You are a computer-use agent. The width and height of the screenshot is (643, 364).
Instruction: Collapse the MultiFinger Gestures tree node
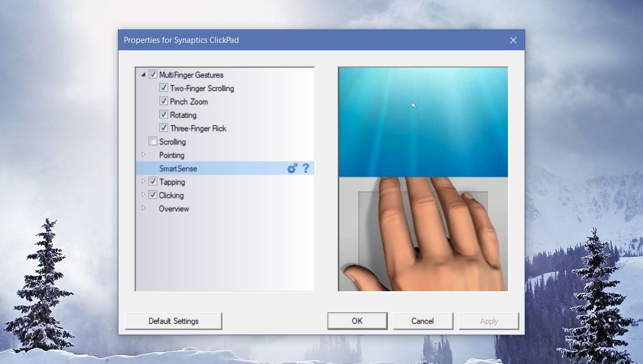coord(143,75)
